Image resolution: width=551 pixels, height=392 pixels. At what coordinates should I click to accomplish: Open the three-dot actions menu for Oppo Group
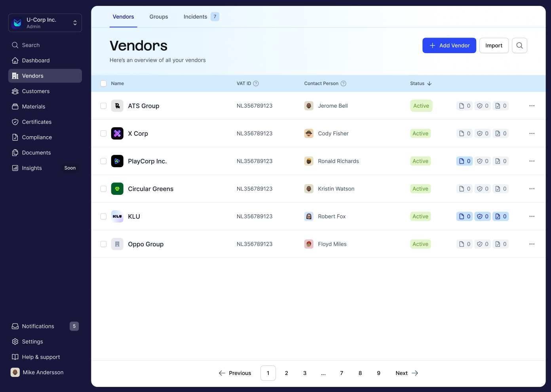coord(532,244)
